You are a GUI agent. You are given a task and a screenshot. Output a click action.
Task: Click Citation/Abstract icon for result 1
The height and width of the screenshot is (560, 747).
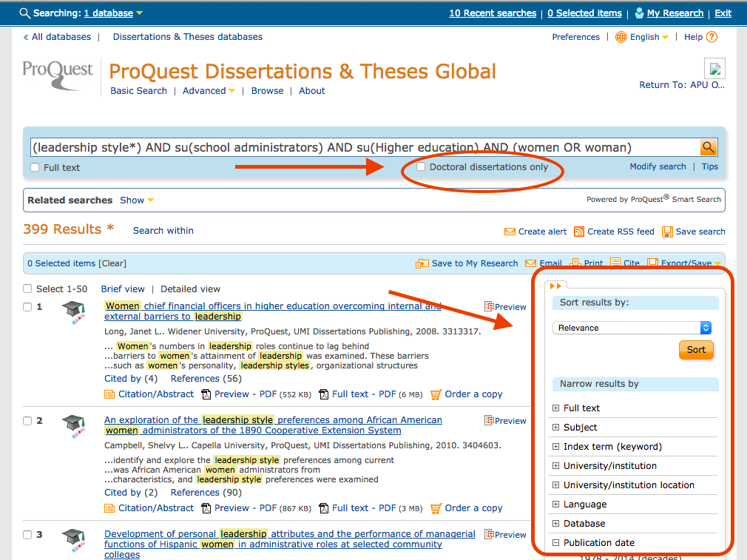pos(109,394)
